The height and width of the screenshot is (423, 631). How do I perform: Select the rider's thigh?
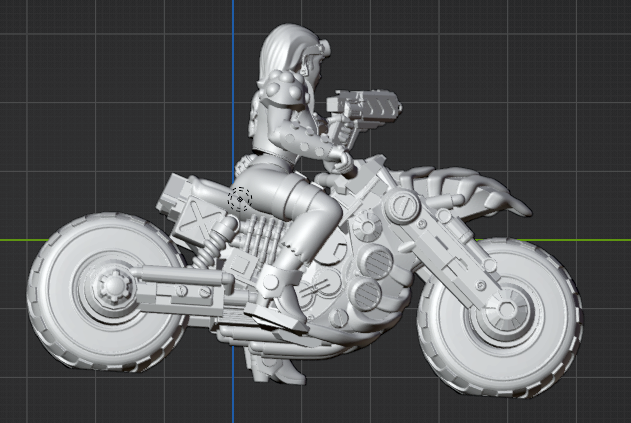coord(308,205)
